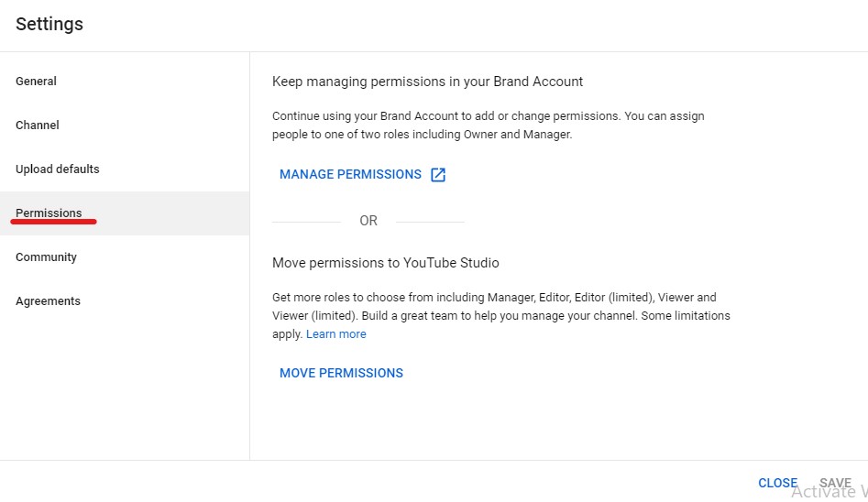
Task: Click the paragraph listing Editor and Viewer roles
Action: coord(501,315)
